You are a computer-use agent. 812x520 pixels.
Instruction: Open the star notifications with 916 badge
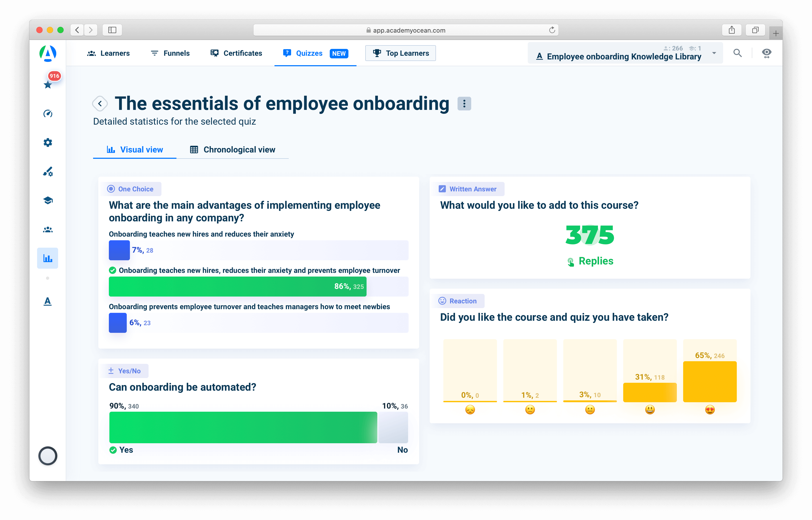[48, 84]
